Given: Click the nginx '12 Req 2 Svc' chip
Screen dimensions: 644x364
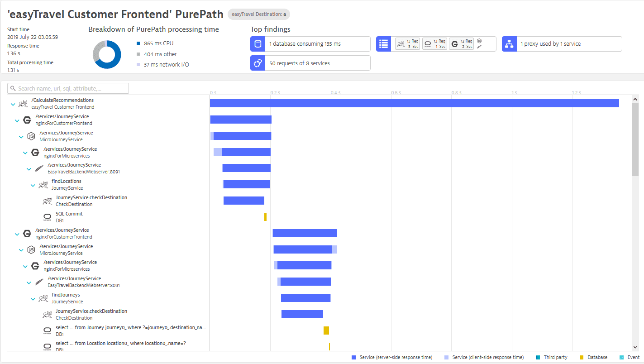Looking at the screenshot, I should [x=462, y=44].
